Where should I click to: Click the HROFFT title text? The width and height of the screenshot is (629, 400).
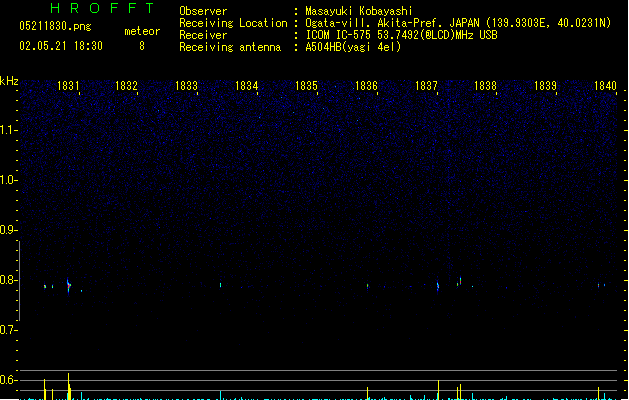tap(102, 8)
